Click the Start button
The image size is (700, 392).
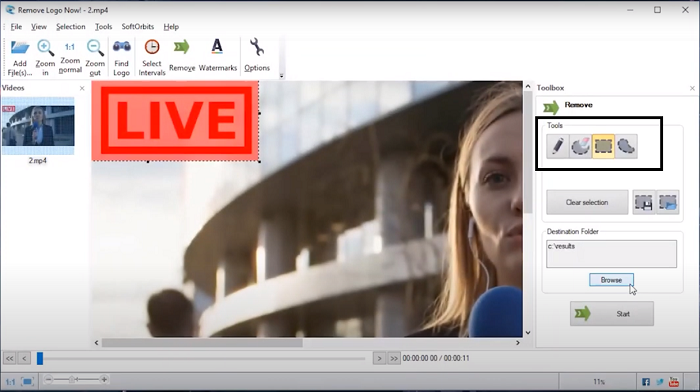612,313
